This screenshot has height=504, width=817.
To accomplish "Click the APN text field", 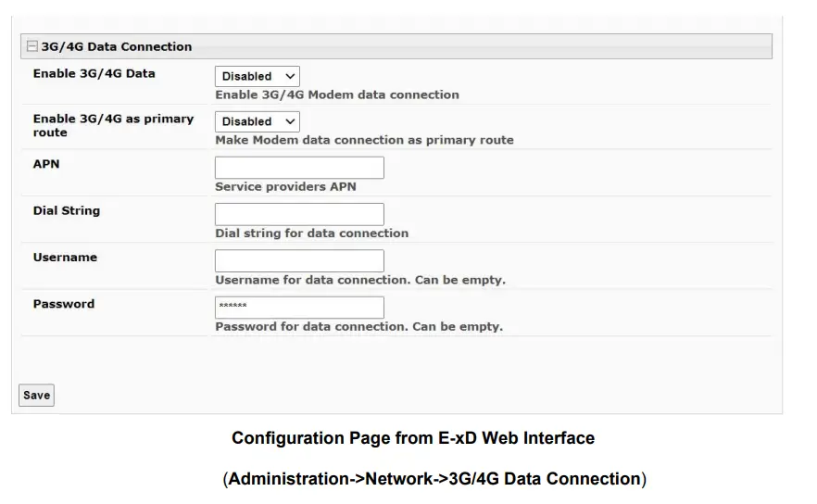I will point(299,168).
